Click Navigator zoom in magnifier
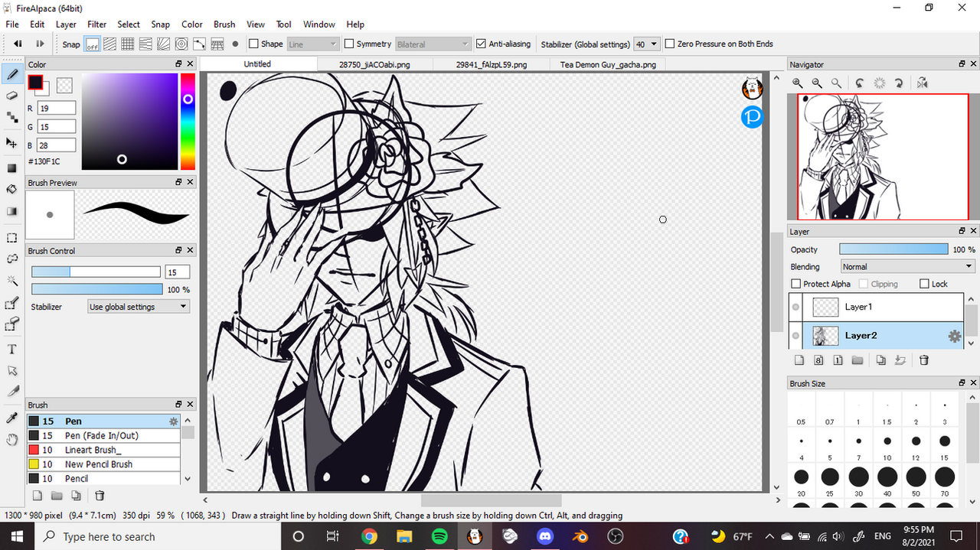 (798, 83)
